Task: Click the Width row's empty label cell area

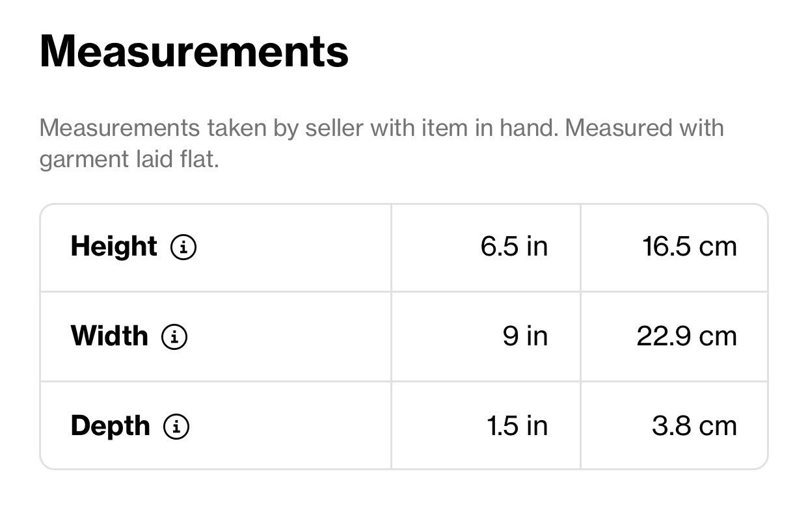Action: (x=290, y=337)
